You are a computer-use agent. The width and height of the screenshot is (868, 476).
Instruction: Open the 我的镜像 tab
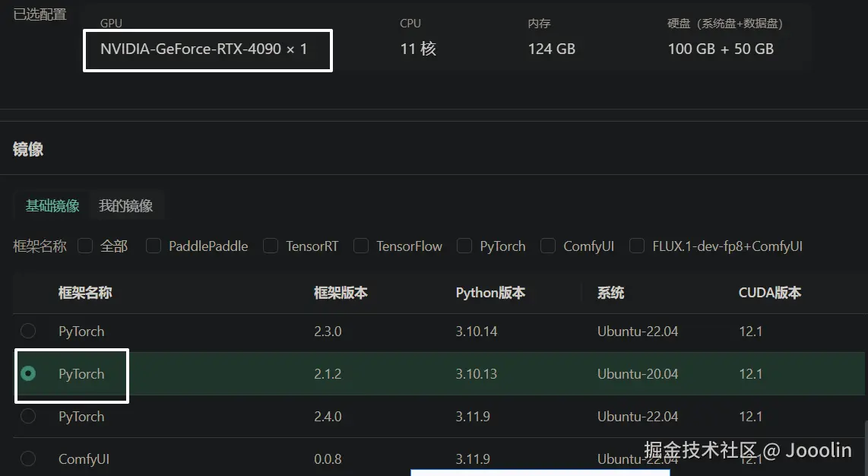point(125,206)
